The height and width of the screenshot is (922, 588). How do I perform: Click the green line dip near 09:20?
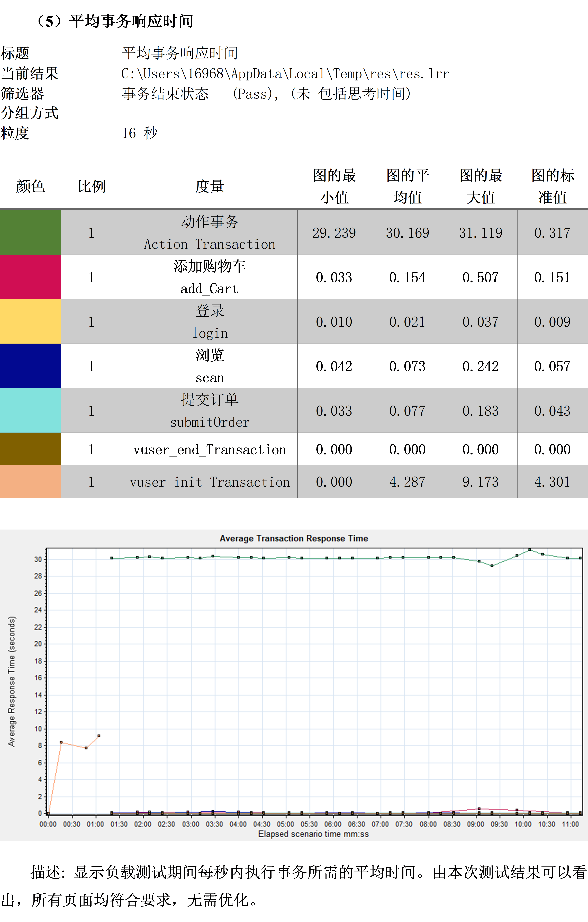pos(492,566)
